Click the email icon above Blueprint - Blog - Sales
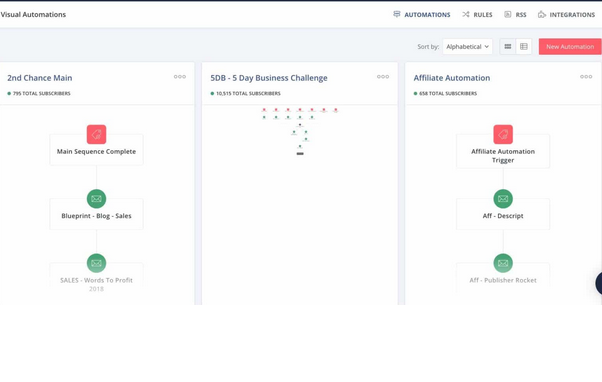The width and height of the screenshot is (602, 382). click(x=96, y=198)
